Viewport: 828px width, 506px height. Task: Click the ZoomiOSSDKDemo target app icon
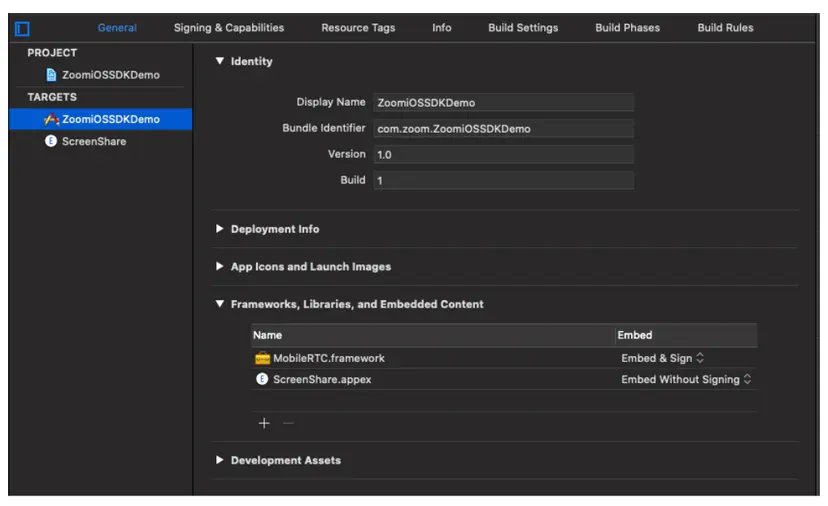(x=52, y=120)
